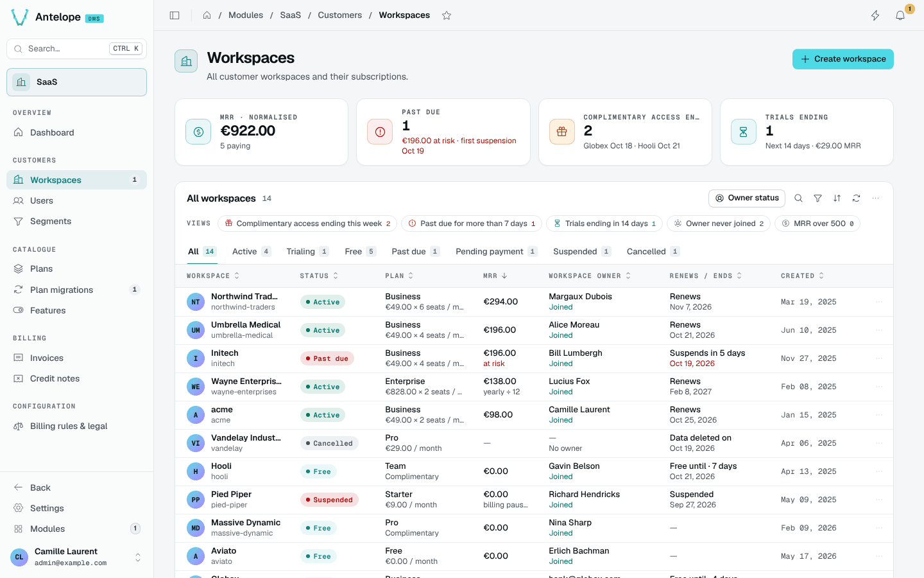Image resolution: width=924 pixels, height=578 pixels.
Task: Sort by Workspace column
Action: pyautogui.click(x=213, y=276)
